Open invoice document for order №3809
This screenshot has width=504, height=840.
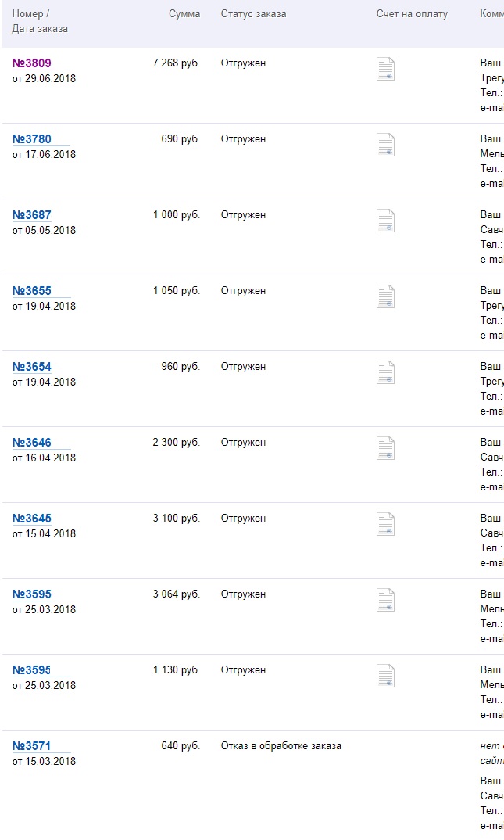pos(385,69)
